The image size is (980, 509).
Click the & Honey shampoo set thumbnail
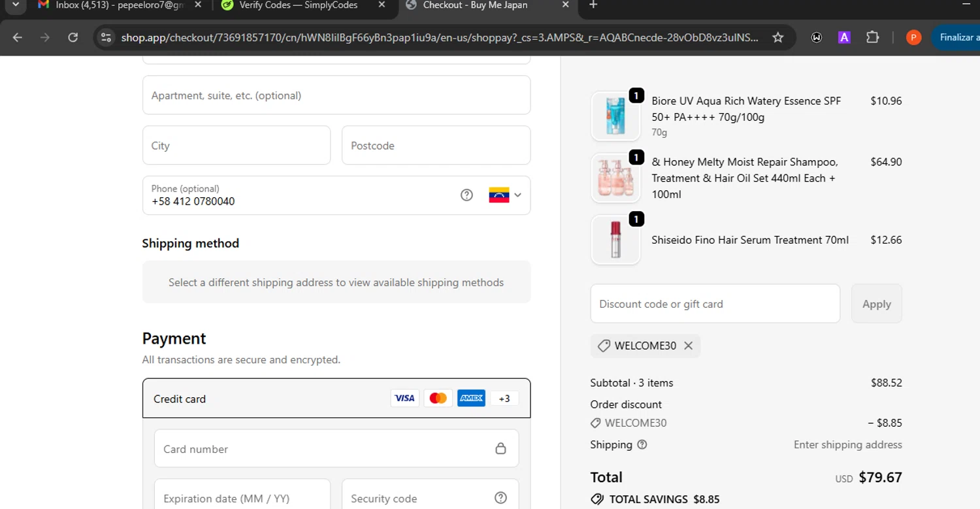pos(615,178)
